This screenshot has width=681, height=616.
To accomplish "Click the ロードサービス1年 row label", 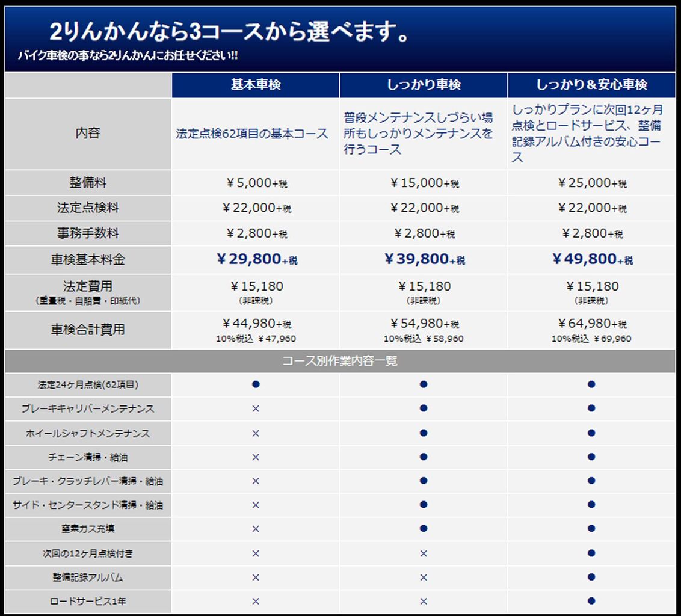I will tap(88, 602).
